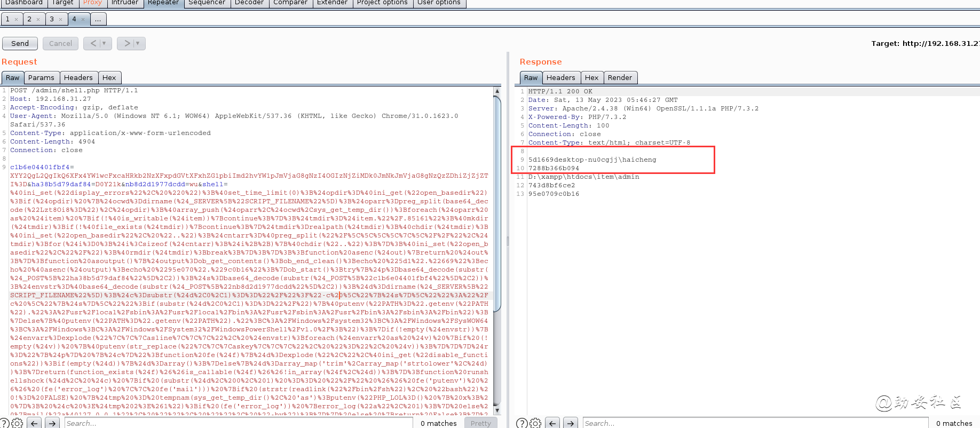Image resolution: width=980 pixels, height=428 pixels.
Task: Click POST /admin/shell.php request line
Action: point(74,90)
